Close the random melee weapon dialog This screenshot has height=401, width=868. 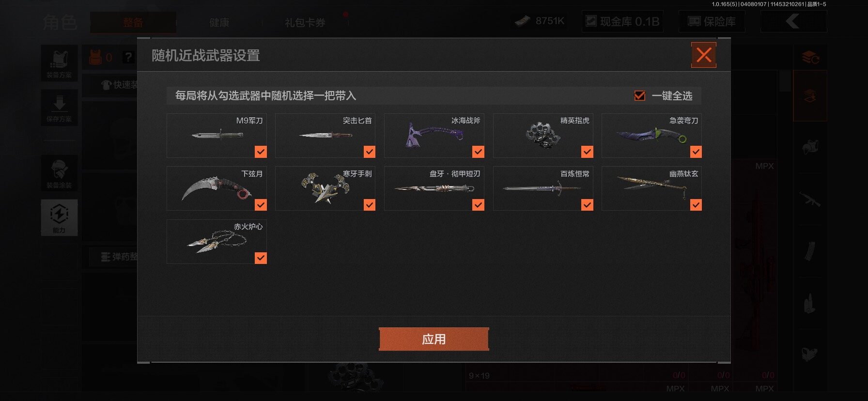704,55
